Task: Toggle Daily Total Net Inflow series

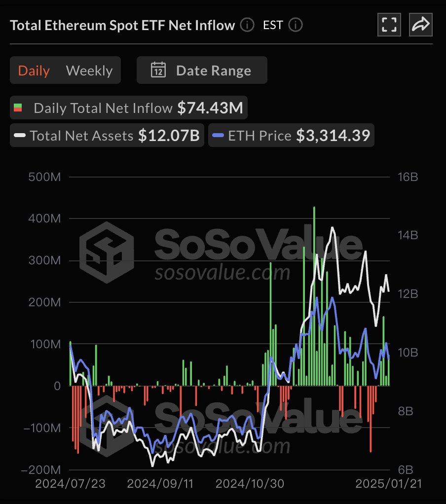Action: pyautogui.click(x=129, y=108)
